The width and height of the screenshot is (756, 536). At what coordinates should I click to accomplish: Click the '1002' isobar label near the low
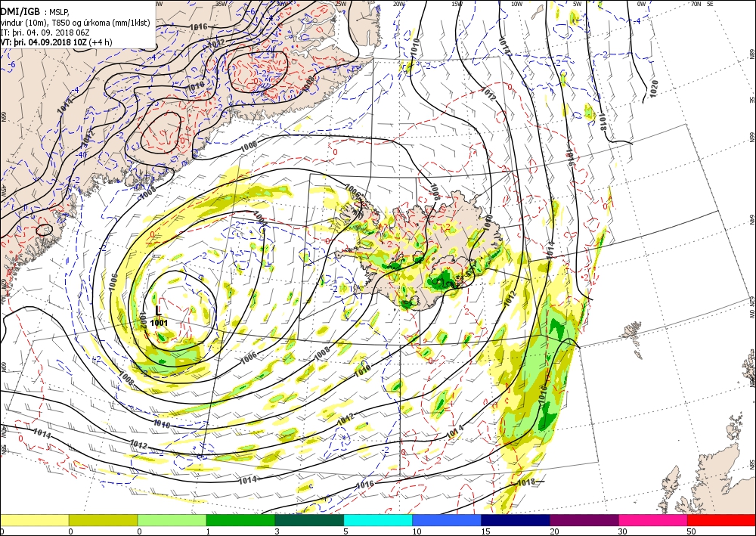(143, 319)
